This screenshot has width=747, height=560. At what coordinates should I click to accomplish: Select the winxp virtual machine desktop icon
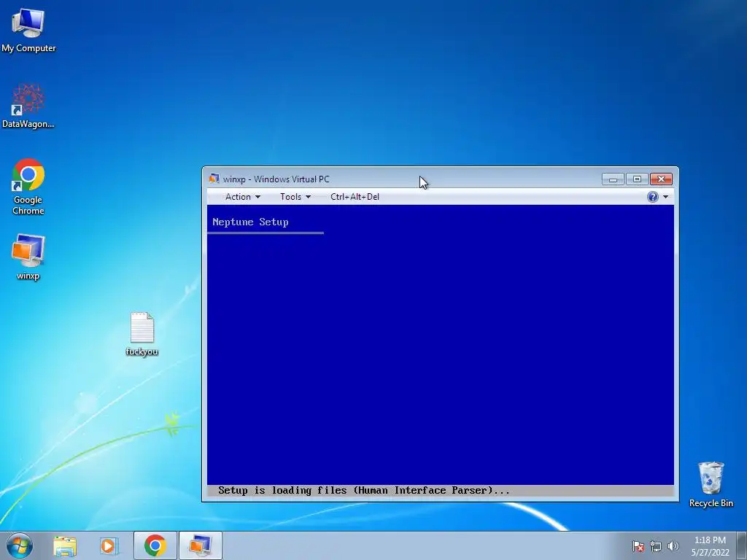pyautogui.click(x=28, y=257)
